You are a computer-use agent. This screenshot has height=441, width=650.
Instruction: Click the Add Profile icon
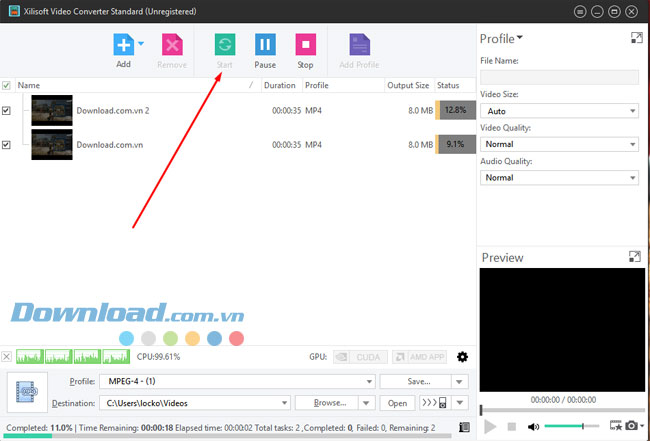click(359, 44)
